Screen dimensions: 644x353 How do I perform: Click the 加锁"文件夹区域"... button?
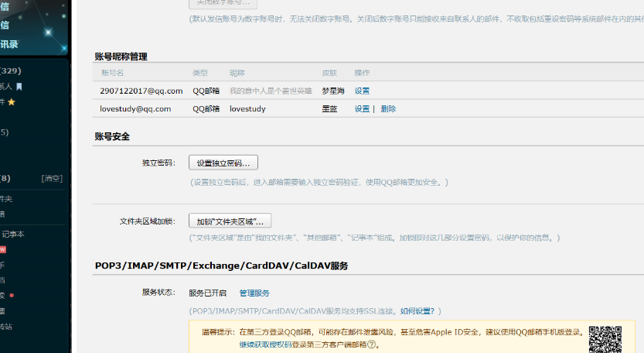pos(230,221)
